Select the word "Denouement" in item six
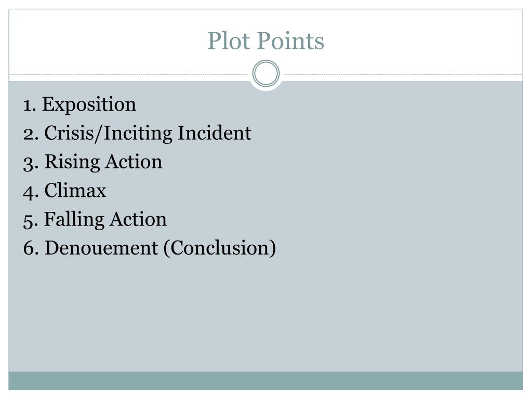Screen dimensions: 532x399 pyautogui.click(x=101, y=248)
